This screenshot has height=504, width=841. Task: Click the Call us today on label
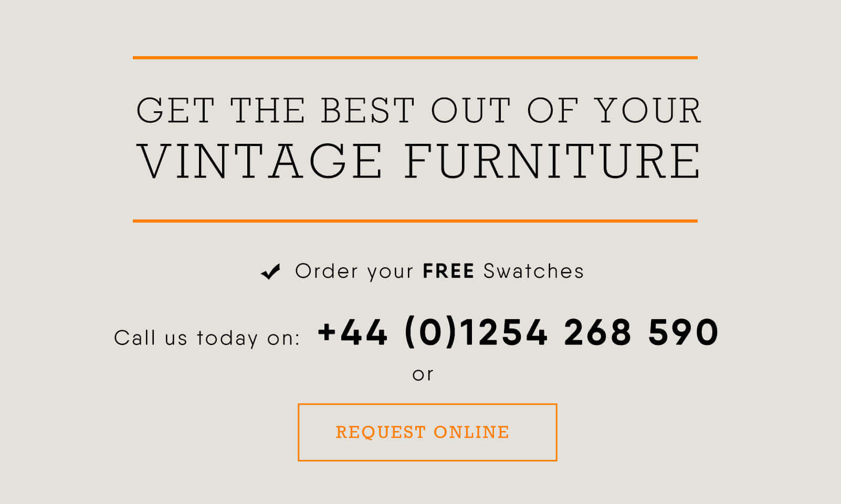[x=207, y=337]
